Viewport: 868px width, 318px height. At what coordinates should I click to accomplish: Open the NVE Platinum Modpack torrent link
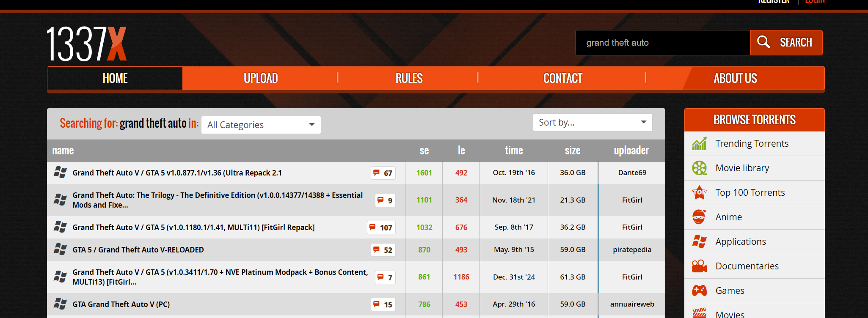click(220, 277)
